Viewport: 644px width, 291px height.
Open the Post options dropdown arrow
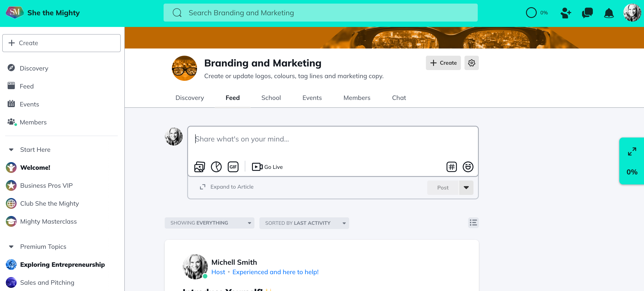[466, 188]
